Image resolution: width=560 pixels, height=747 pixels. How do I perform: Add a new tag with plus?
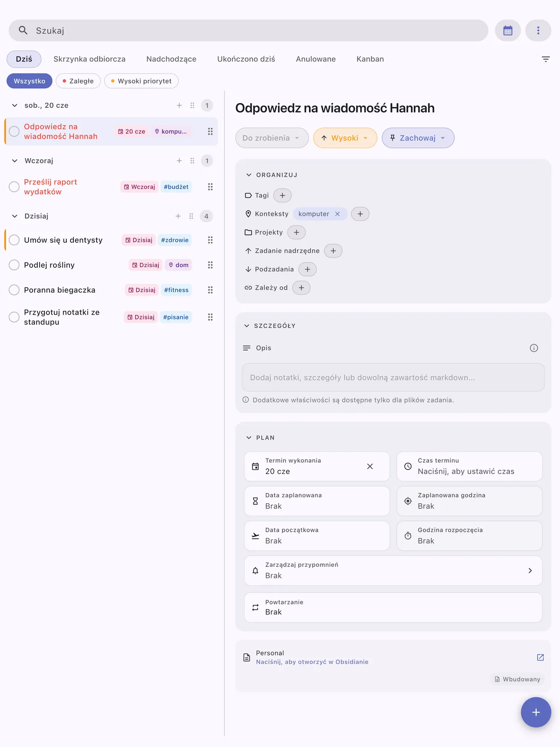pos(282,195)
